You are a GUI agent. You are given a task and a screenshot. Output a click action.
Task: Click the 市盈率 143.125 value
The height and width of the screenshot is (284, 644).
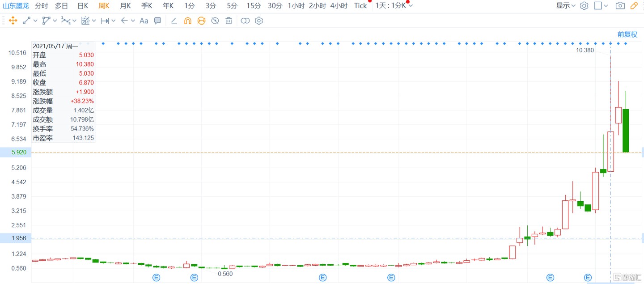point(83,138)
